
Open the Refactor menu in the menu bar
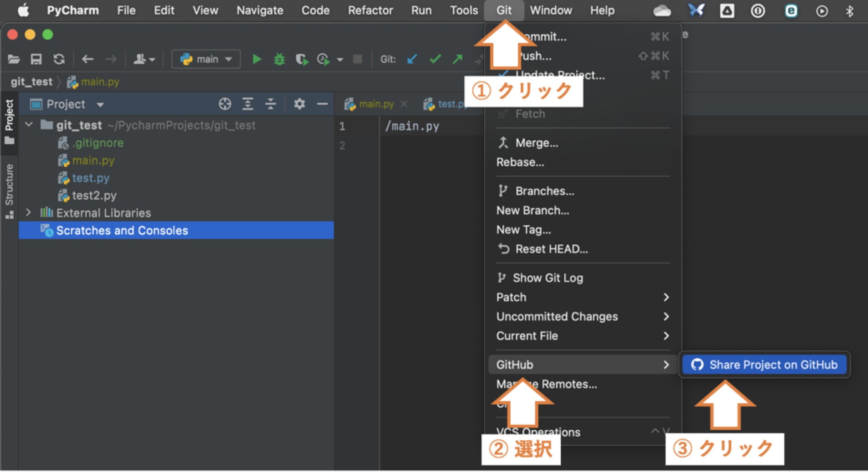[x=370, y=10]
